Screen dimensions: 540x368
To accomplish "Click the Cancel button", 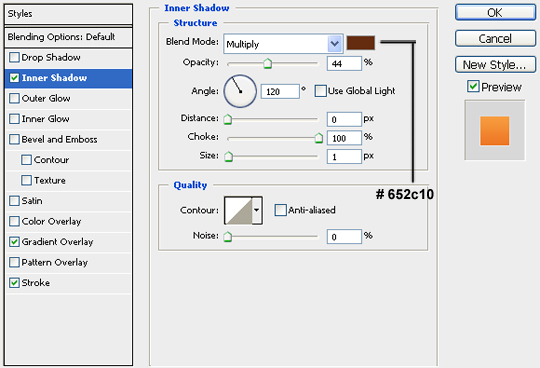I will (x=495, y=39).
